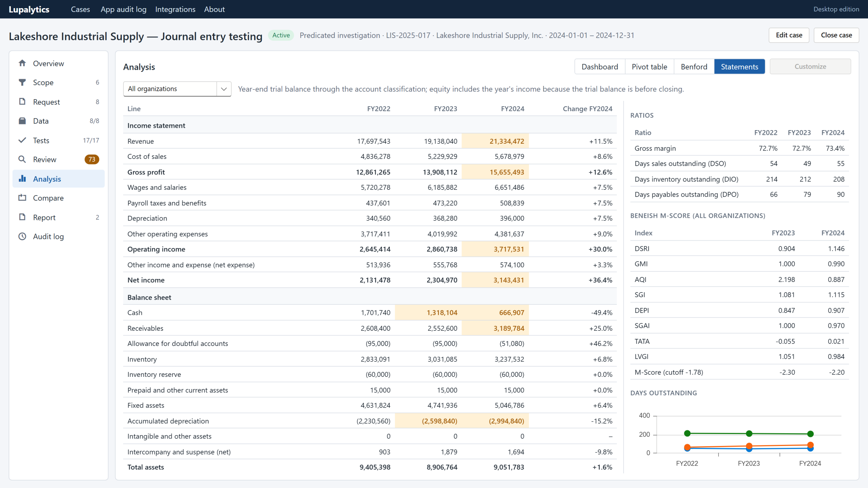Open the Cases menu in top bar
Screen dimensions: 868x488
tap(80, 9)
